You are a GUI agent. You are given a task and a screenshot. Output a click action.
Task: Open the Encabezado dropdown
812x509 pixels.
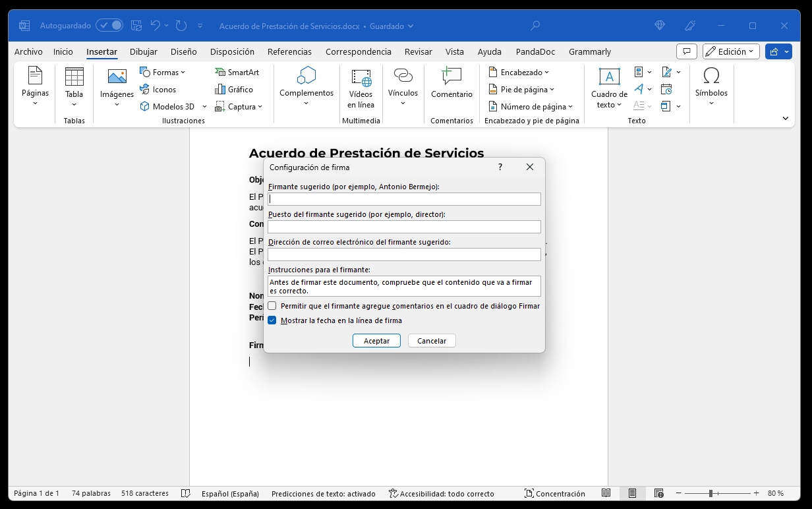[519, 73]
